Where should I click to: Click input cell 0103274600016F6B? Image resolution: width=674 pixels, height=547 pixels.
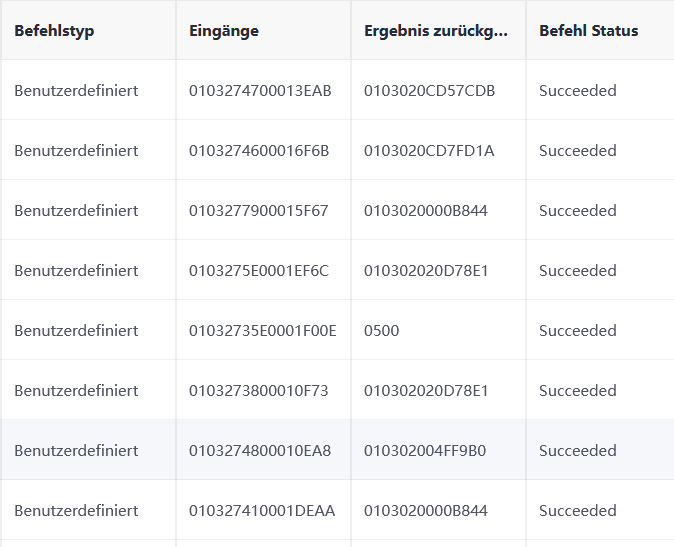[259, 151]
